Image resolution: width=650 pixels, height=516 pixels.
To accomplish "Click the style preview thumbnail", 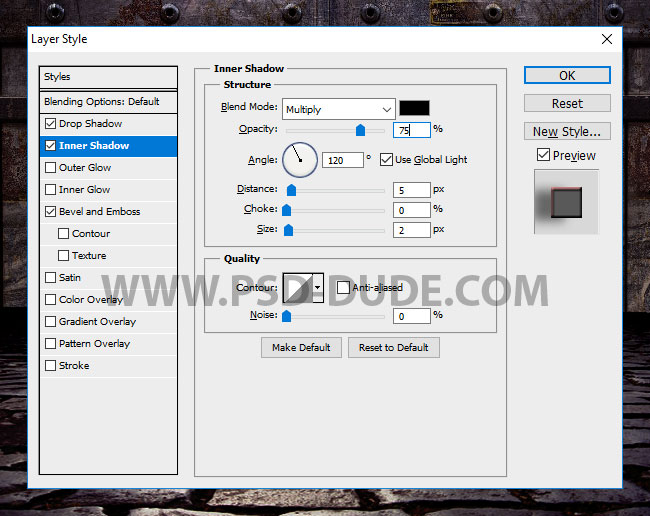I will [566, 201].
